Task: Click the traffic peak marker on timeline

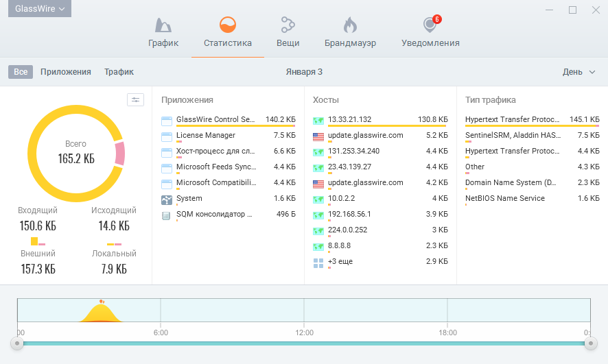Action: coord(102,301)
